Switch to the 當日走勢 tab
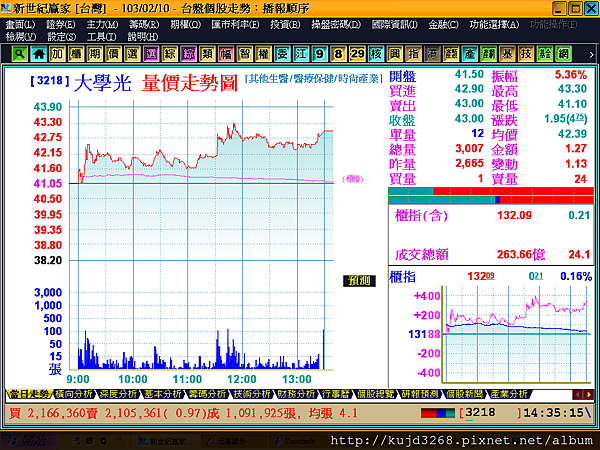Viewport: 600px width, 450px height. point(29,394)
